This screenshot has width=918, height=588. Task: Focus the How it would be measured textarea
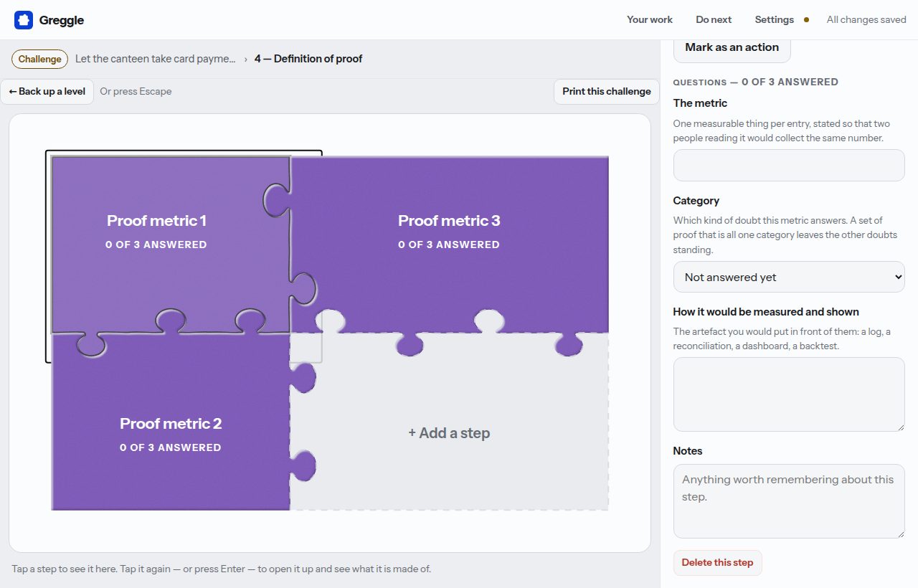click(789, 394)
